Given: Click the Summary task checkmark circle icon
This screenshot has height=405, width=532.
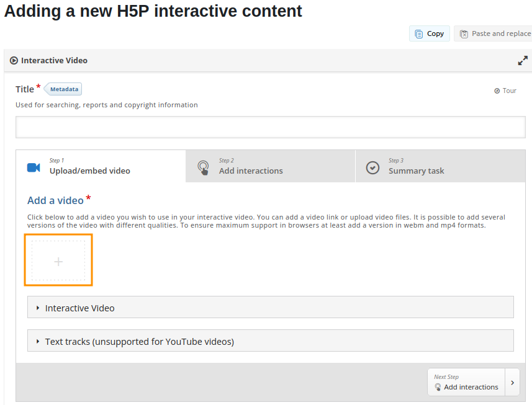Looking at the screenshot, I should click(372, 167).
